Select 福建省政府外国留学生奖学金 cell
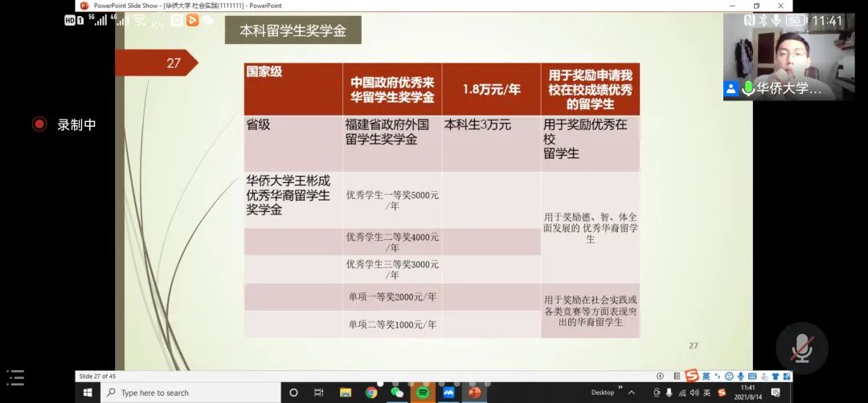The width and height of the screenshot is (868, 403). click(392, 143)
